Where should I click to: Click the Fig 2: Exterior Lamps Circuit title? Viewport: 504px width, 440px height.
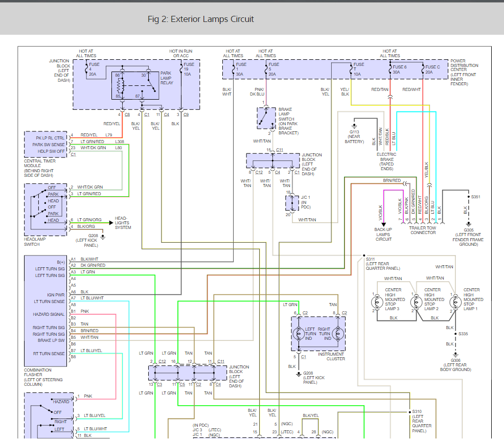coord(200,19)
